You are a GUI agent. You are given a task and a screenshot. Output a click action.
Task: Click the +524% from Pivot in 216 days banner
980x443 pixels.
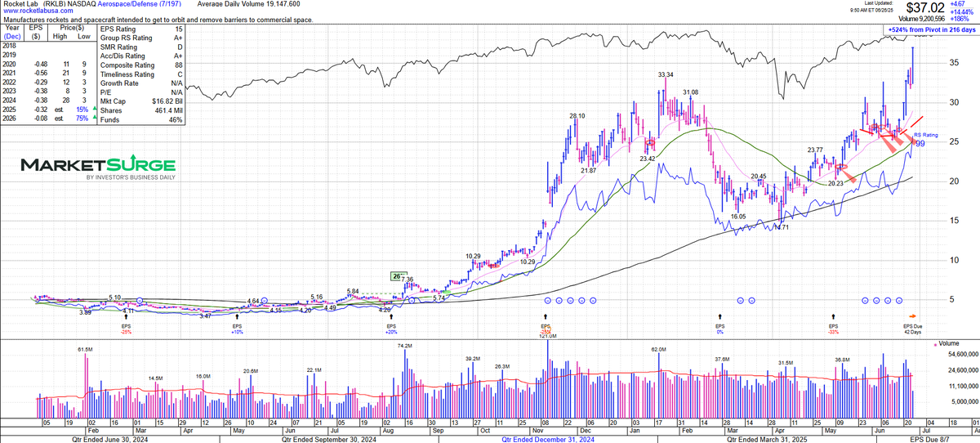pyautogui.click(x=933, y=30)
